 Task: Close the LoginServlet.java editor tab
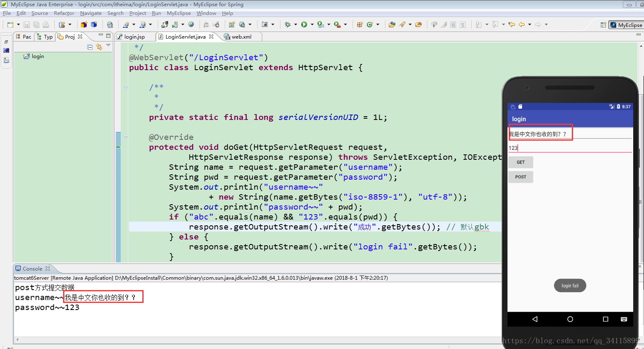point(211,37)
